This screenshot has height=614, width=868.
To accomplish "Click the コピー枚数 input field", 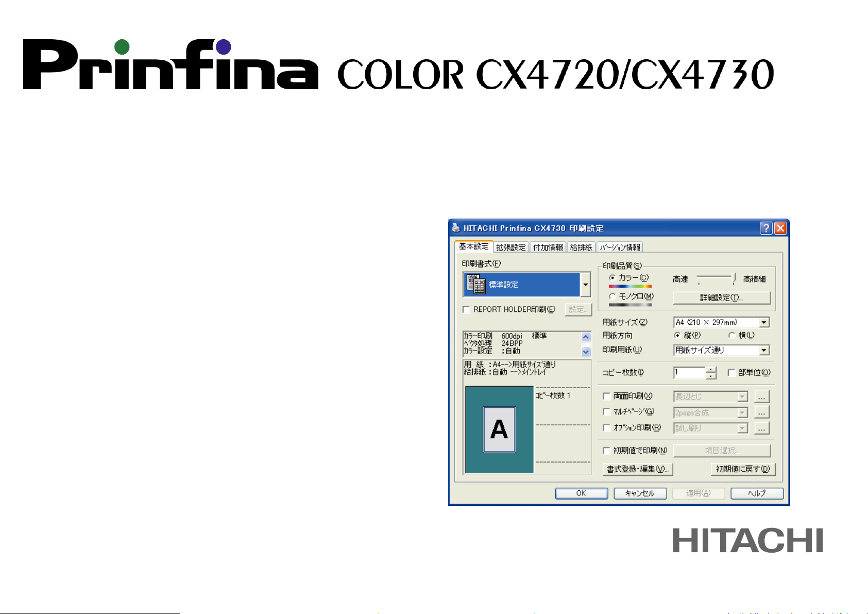I will [689, 372].
